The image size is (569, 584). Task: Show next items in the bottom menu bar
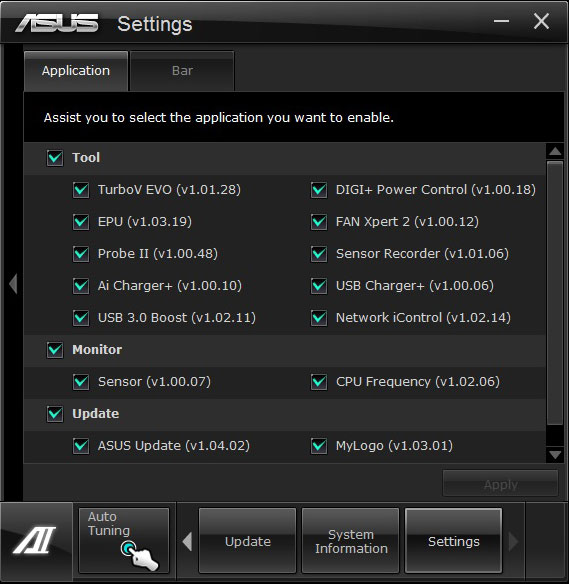pos(513,541)
